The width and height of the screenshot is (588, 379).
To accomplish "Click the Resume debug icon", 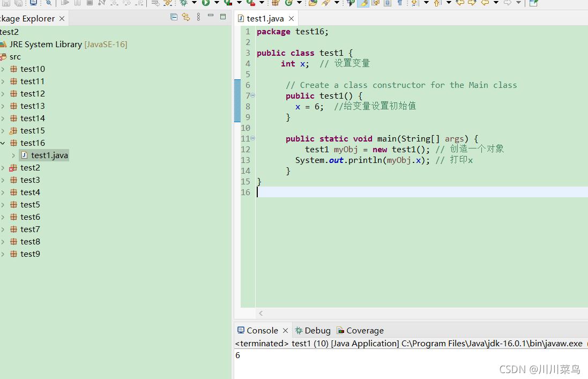I will point(65,3).
